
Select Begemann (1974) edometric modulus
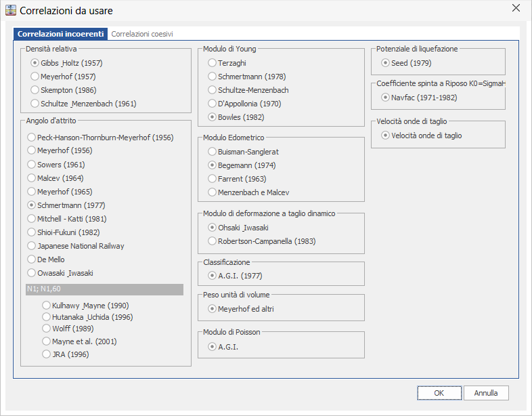click(x=242, y=165)
